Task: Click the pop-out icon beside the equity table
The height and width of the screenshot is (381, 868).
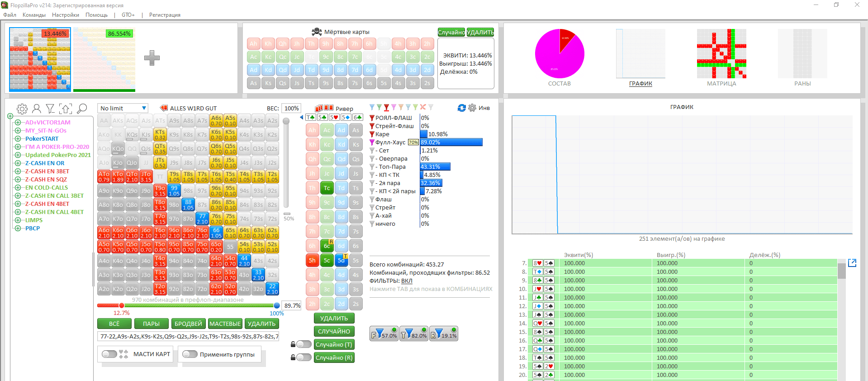Action: pyautogui.click(x=852, y=263)
